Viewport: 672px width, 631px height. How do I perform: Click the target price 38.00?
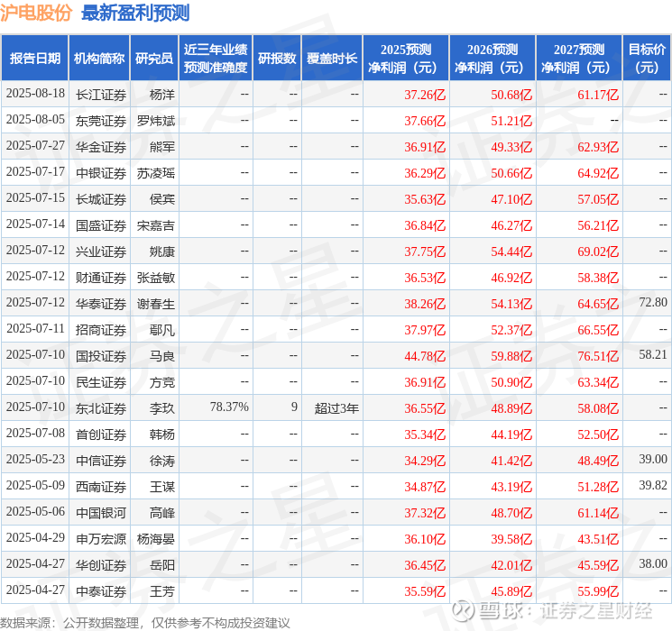[x=653, y=563]
